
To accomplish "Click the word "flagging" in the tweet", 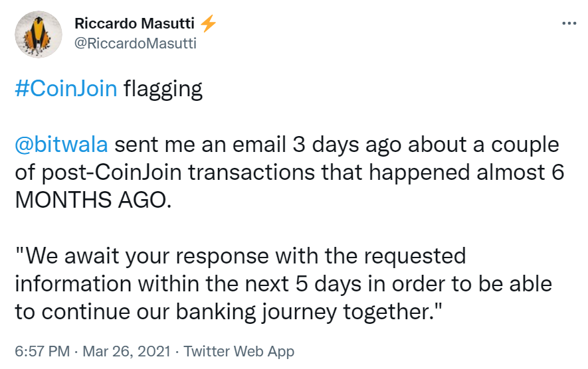I will (163, 89).
